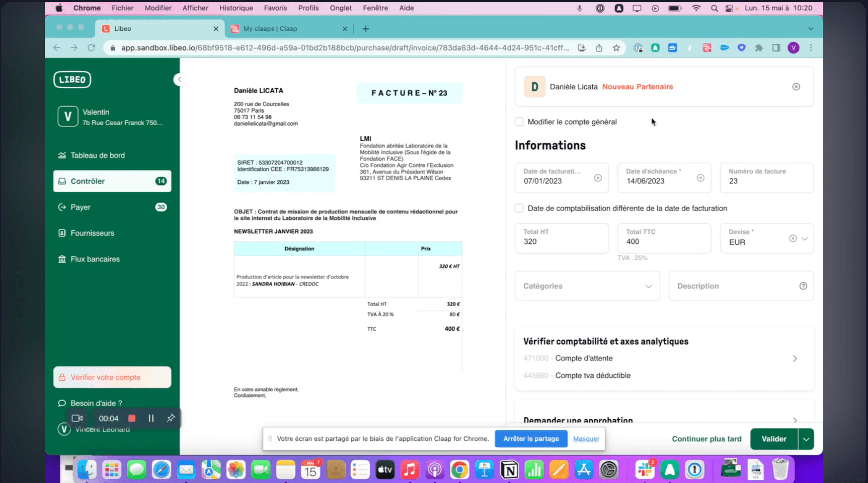The width and height of the screenshot is (868, 483).
Task: Expand Demander une approbation section
Action: [x=795, y=420]
